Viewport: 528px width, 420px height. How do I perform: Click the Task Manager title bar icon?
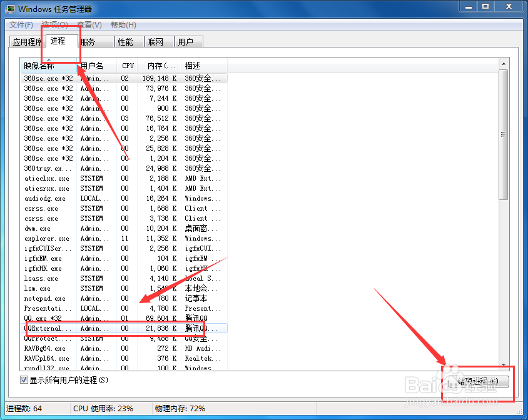pyautogui.click(x=10, y=9)
